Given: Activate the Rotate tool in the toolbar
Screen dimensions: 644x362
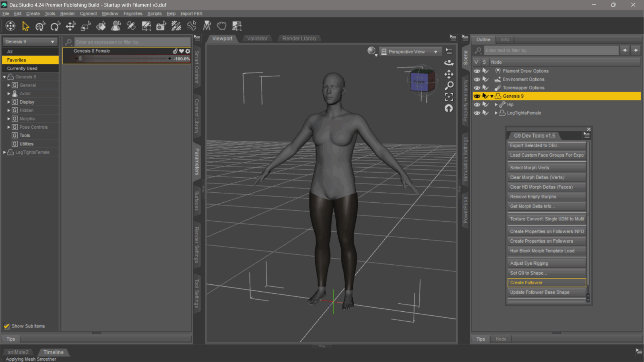Looking at the screenshot, I should tap(55, 26).
